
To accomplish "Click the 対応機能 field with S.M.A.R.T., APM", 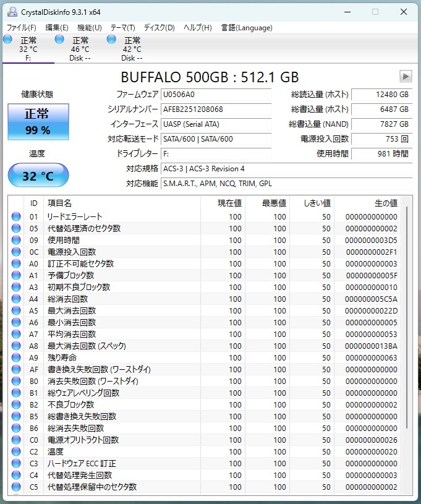I will tap(286, 184).
